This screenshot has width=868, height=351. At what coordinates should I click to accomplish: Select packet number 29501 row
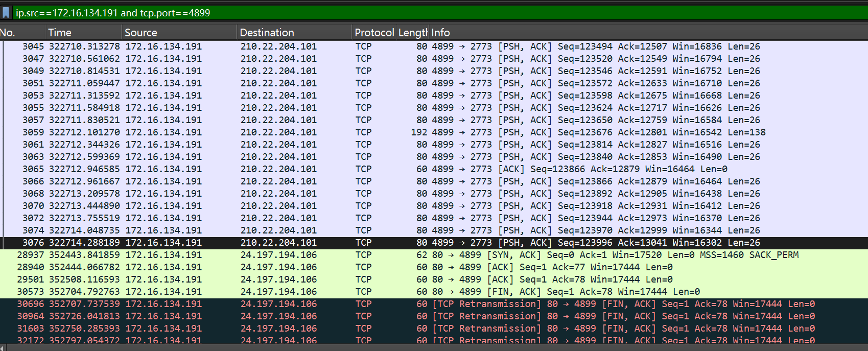tap(434, 279)
